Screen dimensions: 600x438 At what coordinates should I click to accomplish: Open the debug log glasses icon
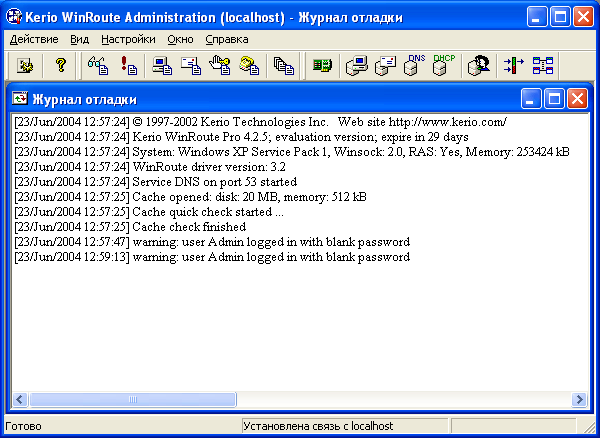point(98,65)
